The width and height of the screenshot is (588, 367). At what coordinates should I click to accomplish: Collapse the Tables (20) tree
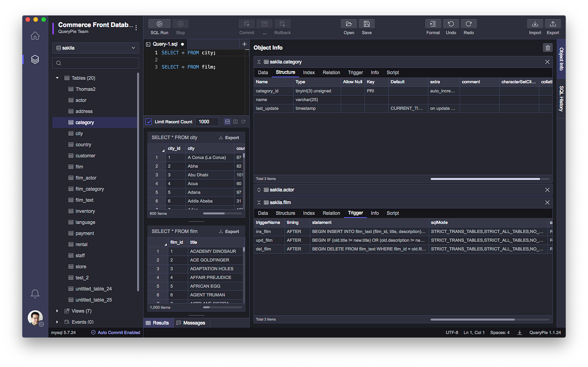57,78
